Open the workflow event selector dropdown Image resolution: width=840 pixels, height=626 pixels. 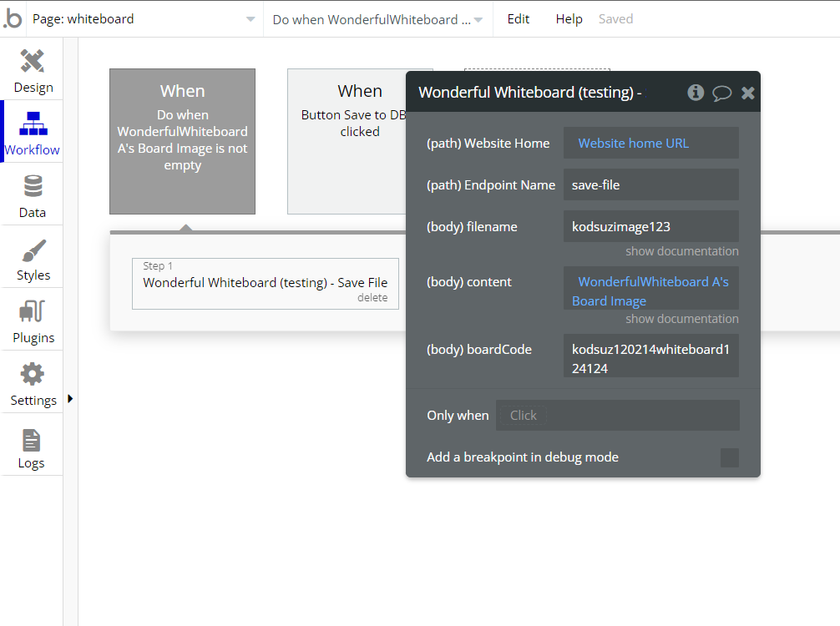[x=377, y=20]
